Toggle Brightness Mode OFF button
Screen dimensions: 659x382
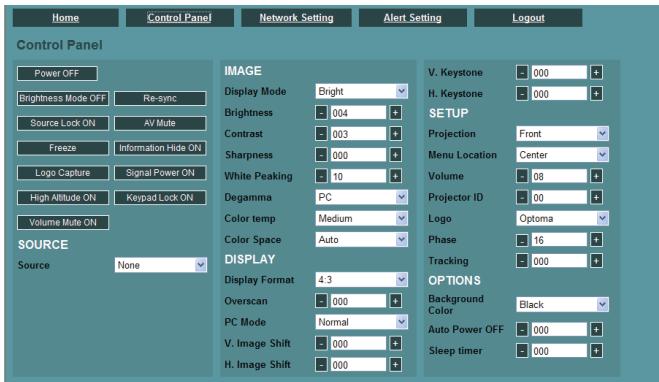(63, 98)
